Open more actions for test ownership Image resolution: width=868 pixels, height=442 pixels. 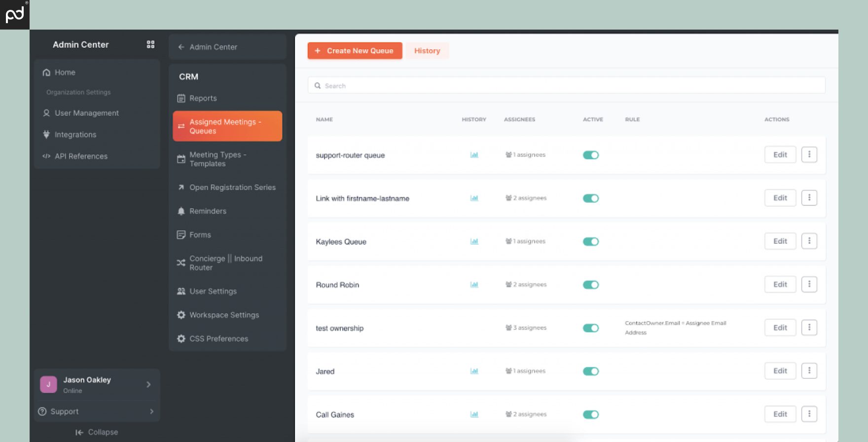point(809,328)
